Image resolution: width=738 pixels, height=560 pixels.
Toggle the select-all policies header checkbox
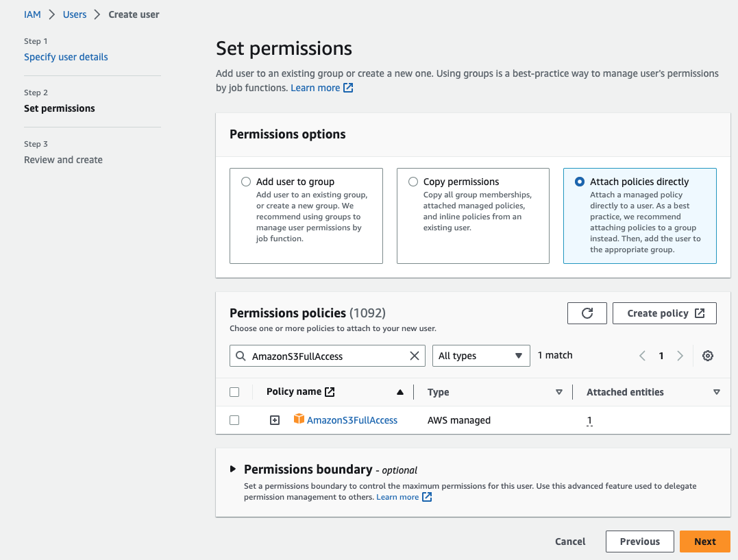(x=234, y=392)
